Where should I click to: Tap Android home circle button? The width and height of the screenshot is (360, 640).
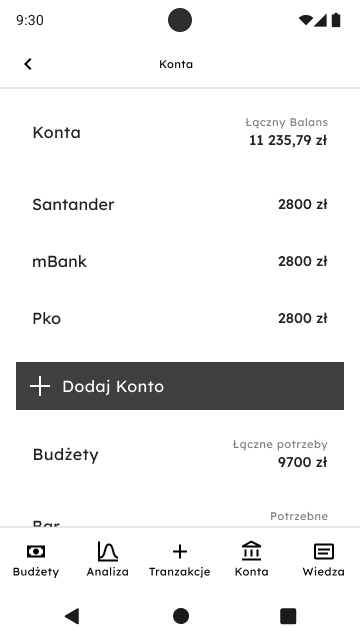click(x=181, y=616)
